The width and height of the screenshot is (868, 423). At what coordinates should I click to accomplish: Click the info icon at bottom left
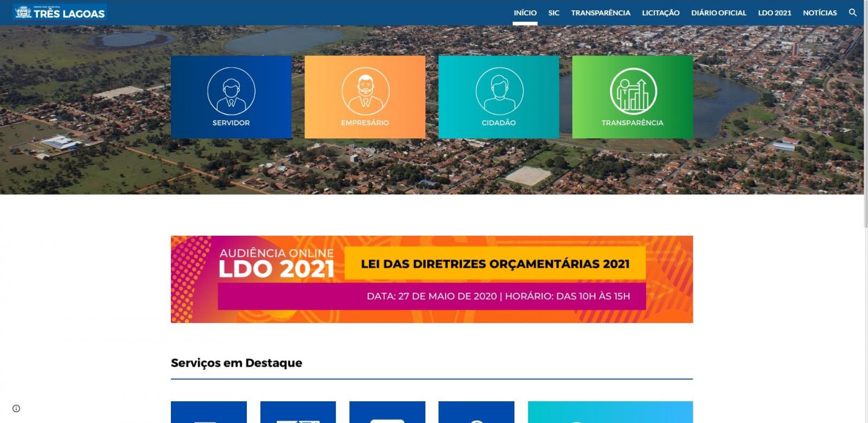16,408
